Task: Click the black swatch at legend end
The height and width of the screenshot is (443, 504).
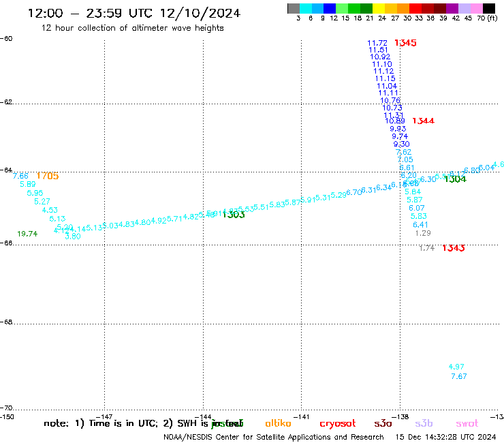Action: [489, 8]
